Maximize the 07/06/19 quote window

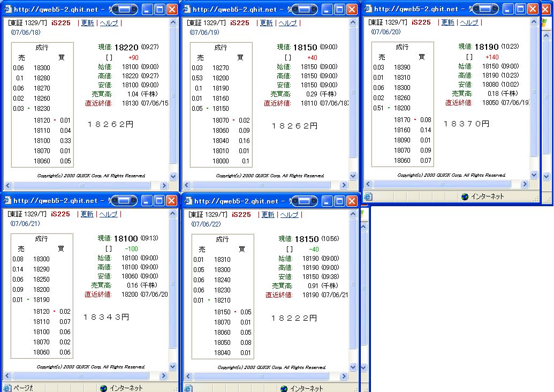(339, 9)
